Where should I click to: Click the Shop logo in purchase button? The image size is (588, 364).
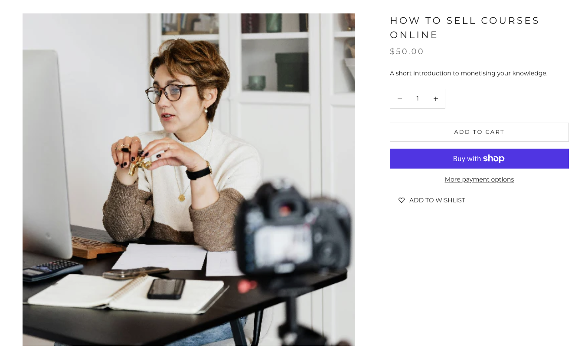[493, 159]
